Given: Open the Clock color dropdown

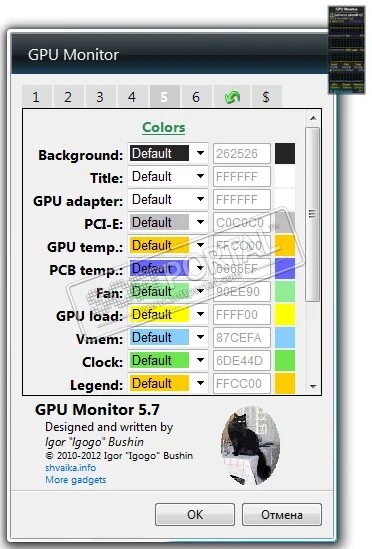Looking at the screenshot, I should click(x=168, y=361).
